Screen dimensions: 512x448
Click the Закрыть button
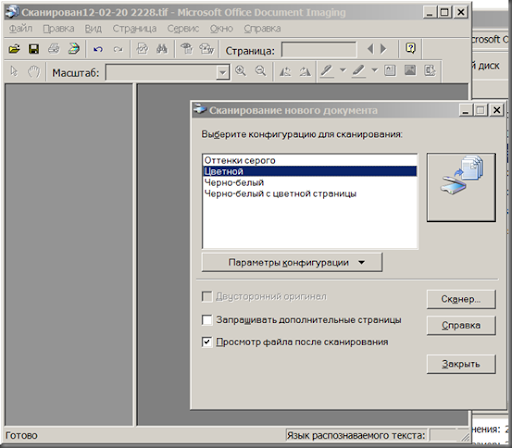pyautogui.click(x=461, y=364)
